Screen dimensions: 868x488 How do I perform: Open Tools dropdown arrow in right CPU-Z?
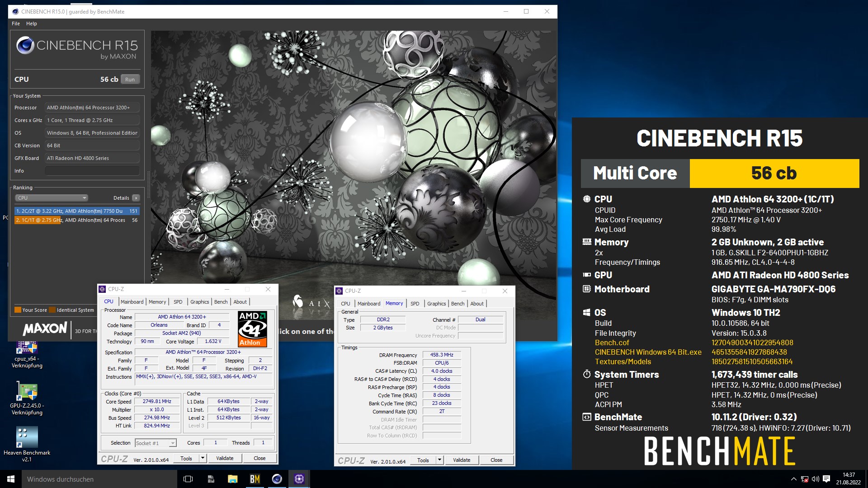[x=439, y=460]
